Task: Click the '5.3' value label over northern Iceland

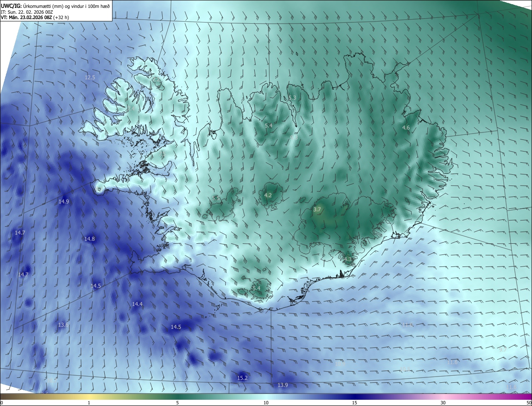Action: tap(292, 98)
